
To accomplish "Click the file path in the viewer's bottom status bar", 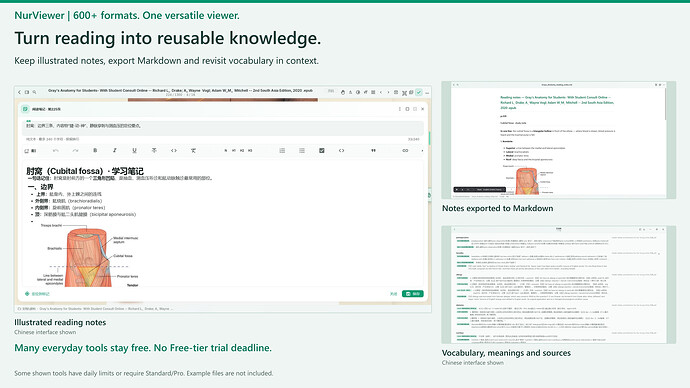I will tap(95, 308).
